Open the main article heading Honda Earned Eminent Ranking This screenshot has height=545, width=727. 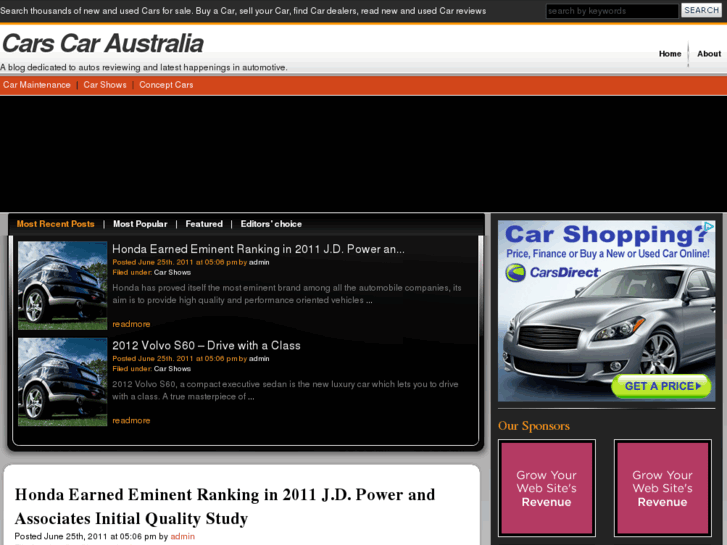pos(225,507)
